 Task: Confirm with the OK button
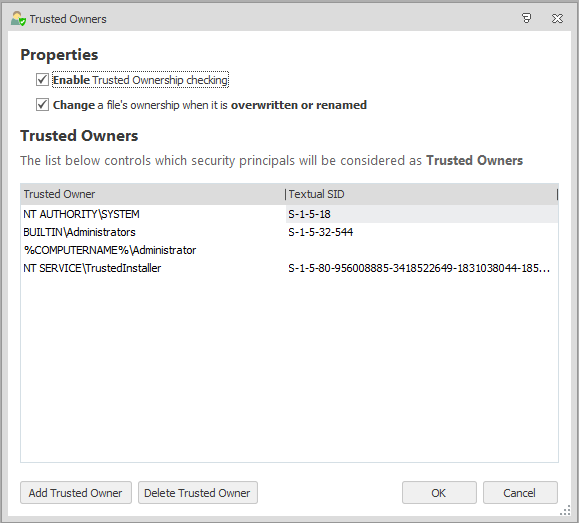tap(439, 492)
